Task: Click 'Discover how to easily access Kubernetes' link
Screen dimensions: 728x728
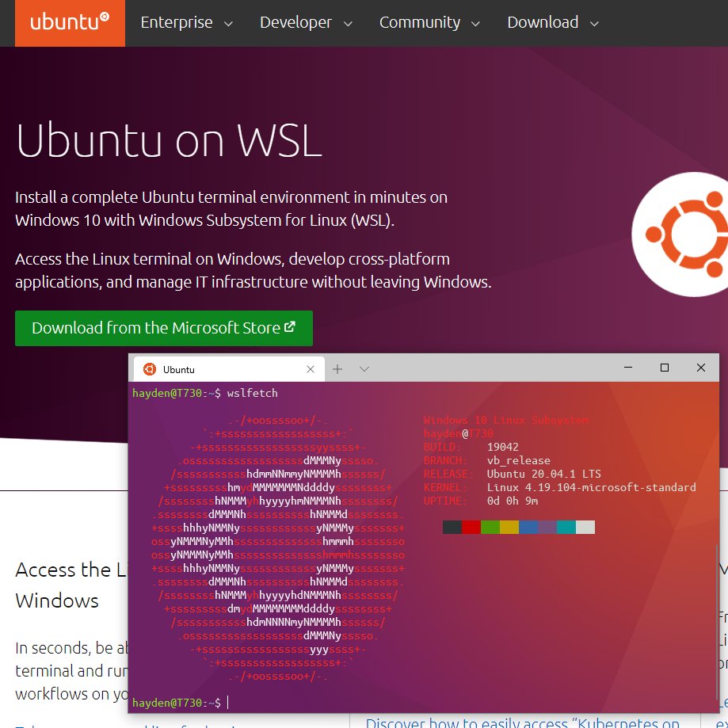Action: coord(522,723)
